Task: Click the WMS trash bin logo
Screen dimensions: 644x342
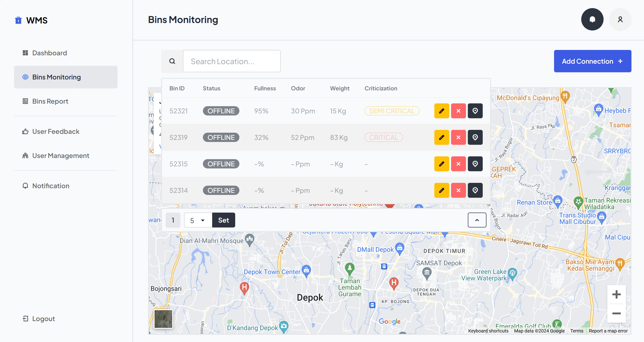Action: 18,20
